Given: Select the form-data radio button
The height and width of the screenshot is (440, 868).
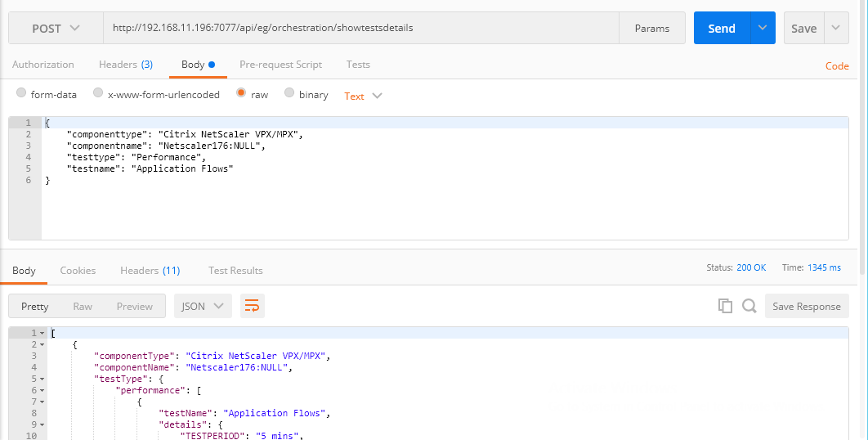Looking at the screenshot, I should point(21,93).
